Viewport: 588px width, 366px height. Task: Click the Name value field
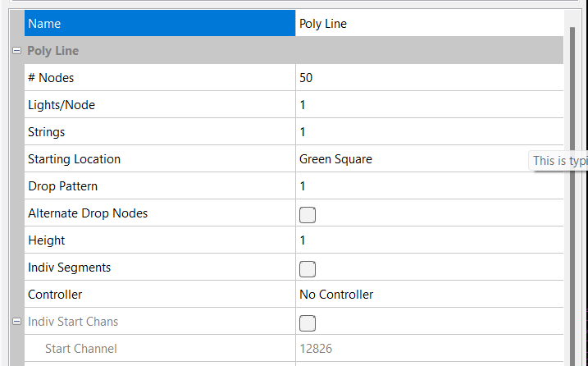429,24
